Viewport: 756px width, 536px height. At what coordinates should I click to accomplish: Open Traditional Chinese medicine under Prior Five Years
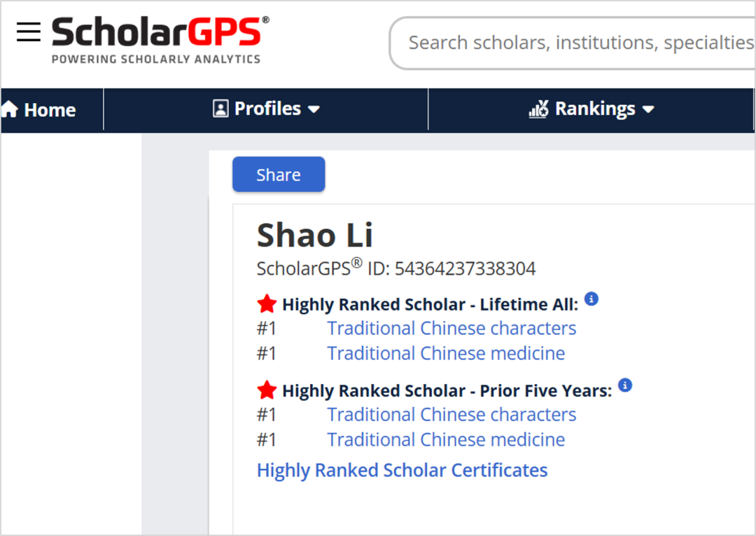coord(446,439)
